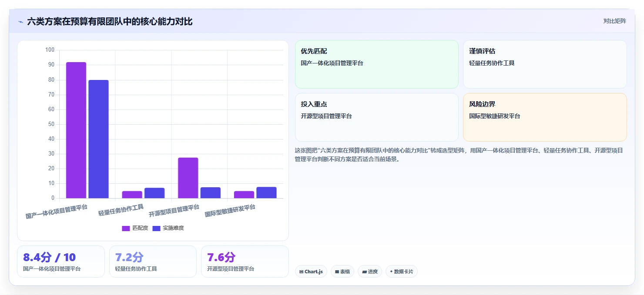Select the Chart.js tag

point(311,272)
